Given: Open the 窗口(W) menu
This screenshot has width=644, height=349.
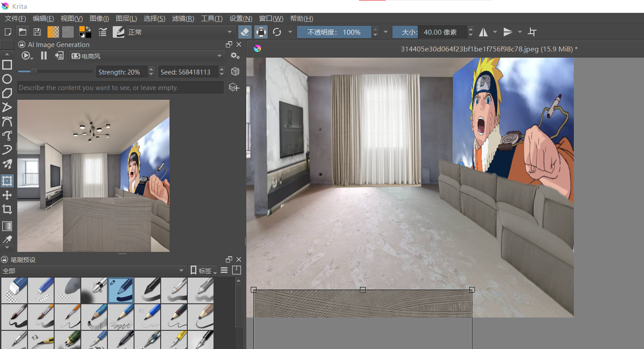Looking at the screenshot, I should click(271, 19).
